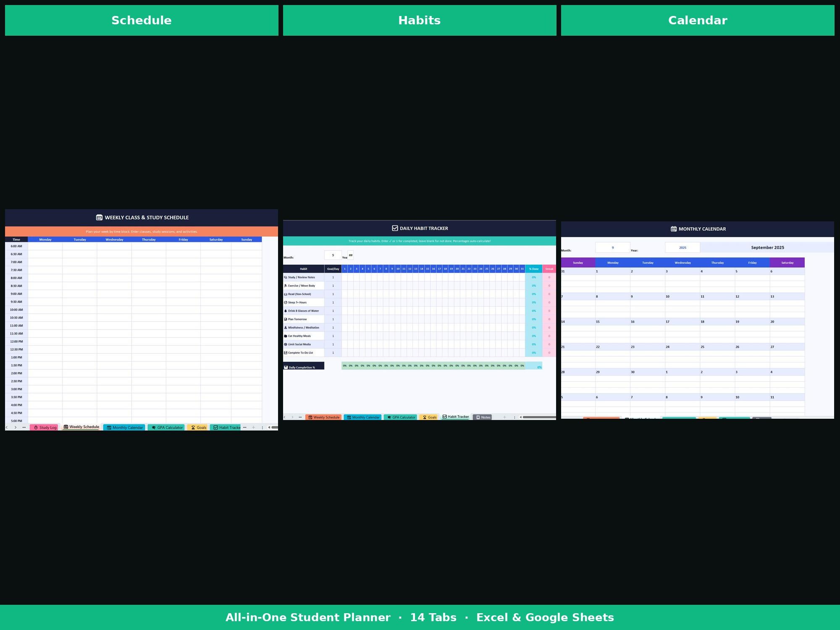
Task: Click % Done column header
Action: click(534, 269)
